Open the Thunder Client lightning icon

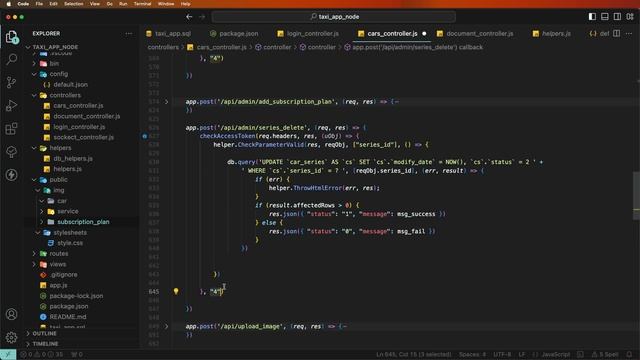[x=11, y=175]
